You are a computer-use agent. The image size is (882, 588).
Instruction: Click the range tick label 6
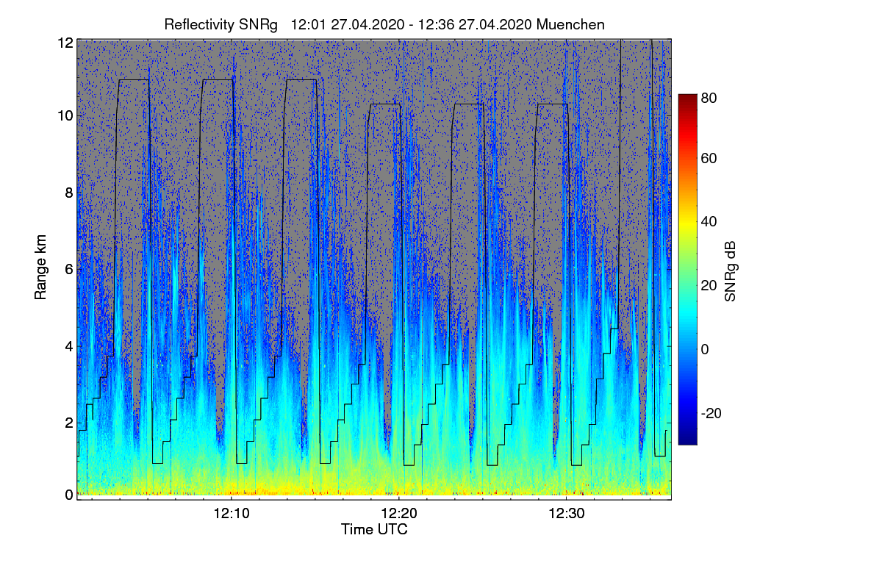[69, 269]
